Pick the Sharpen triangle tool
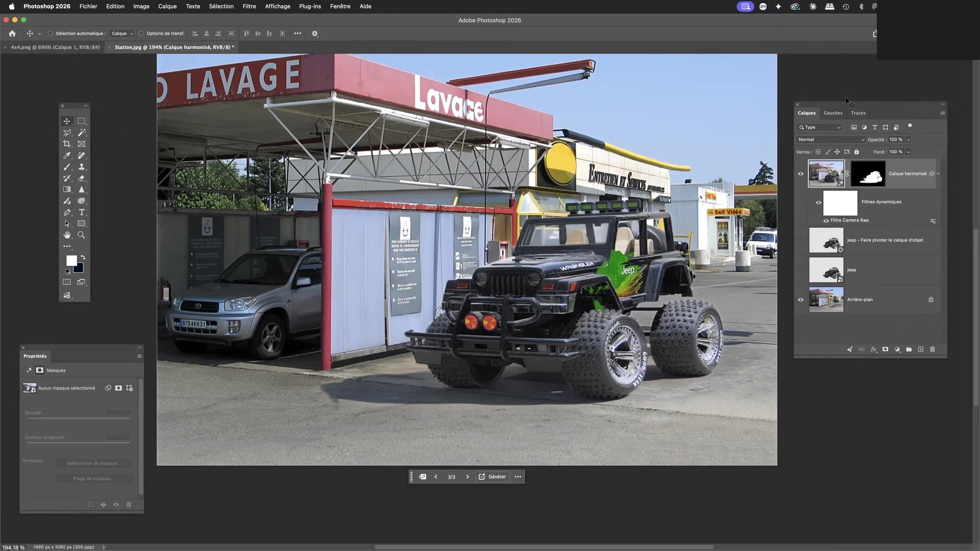This screenshot has height=551, width=980. (x=81, y=190)
